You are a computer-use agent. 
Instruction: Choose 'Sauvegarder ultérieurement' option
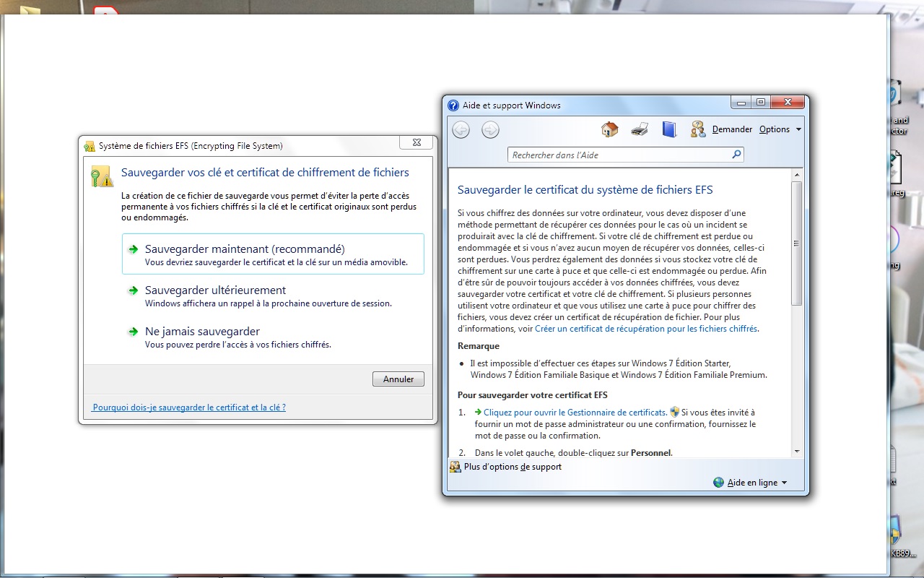[273, 296]
